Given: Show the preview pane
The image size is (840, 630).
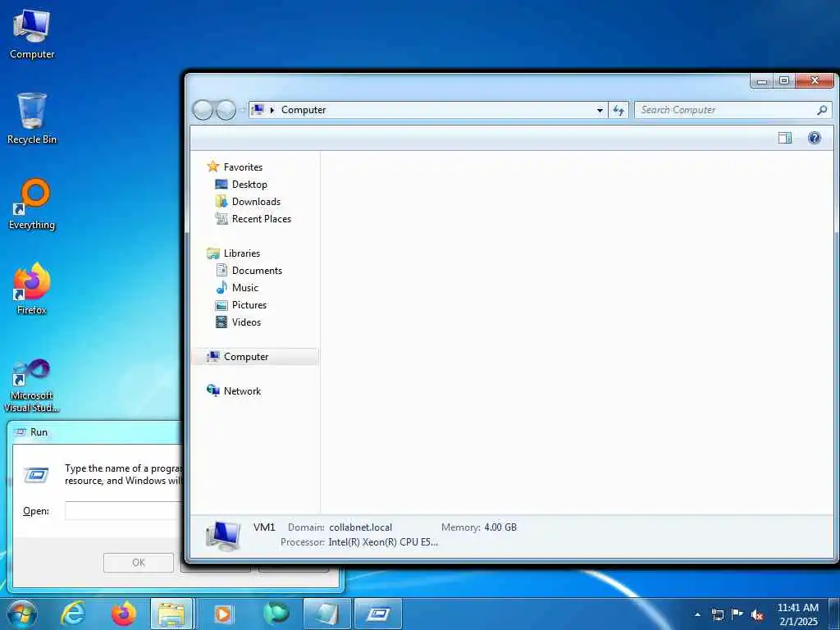Looking at the screenshot, I should click(x=785, y=138).
